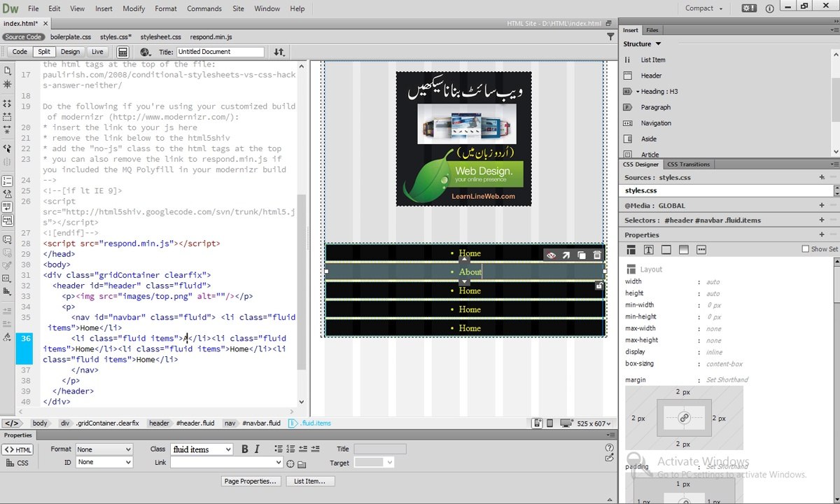Open the Format dropdown
Image resolution: width=840 pixels, height=504 pixels.
104,449
